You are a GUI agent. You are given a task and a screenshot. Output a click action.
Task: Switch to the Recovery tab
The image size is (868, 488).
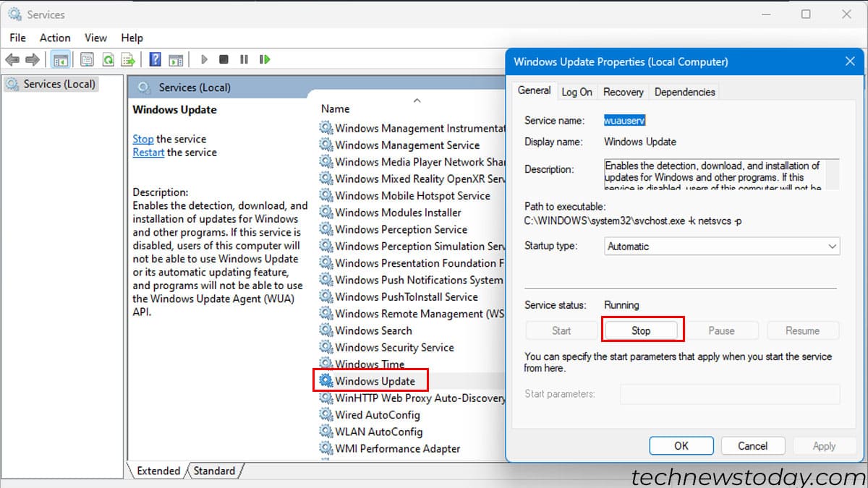tap(622, 91)
